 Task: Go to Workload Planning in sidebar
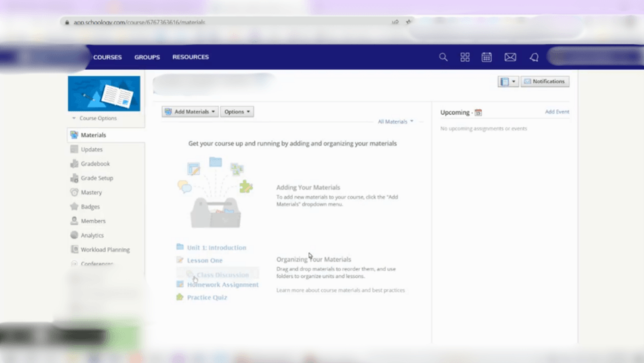[x=105, y=250]
